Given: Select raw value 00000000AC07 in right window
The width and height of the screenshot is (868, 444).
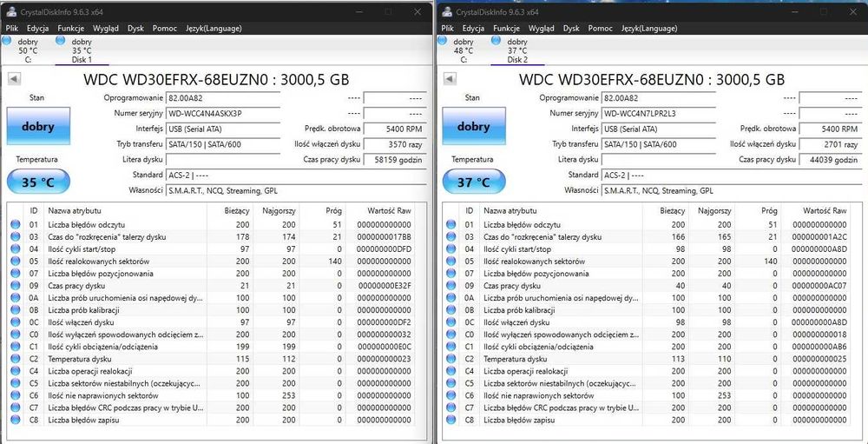Looking at the screenshot, I should [x=820, y=286].
